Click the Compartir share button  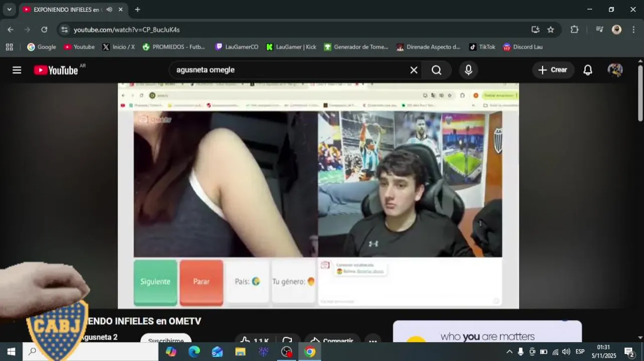[332, 339]
